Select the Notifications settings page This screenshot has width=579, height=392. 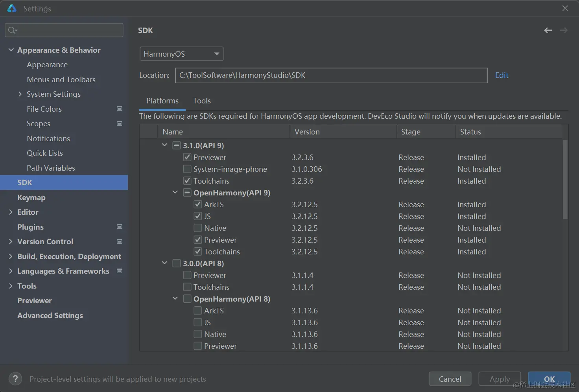point(48,138)
